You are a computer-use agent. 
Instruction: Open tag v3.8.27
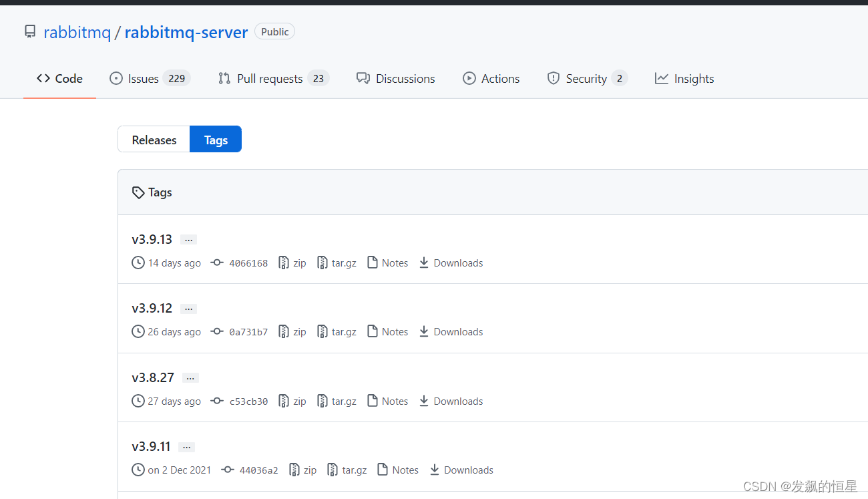coord(153,377)
